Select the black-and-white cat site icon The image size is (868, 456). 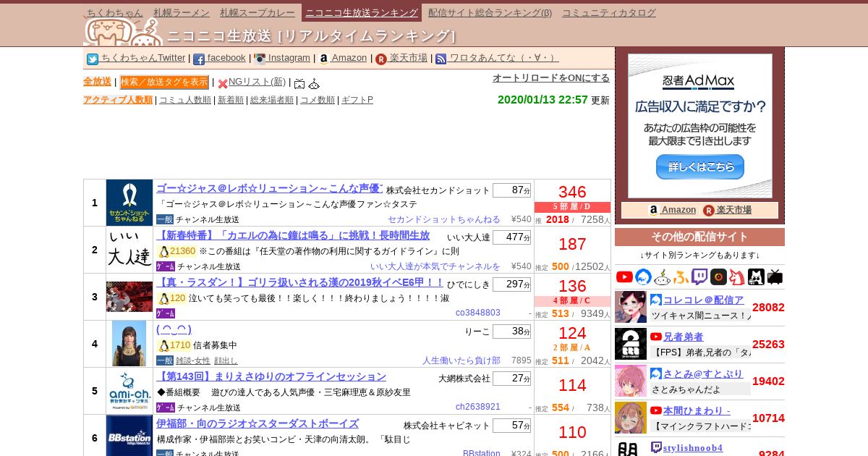756,276
